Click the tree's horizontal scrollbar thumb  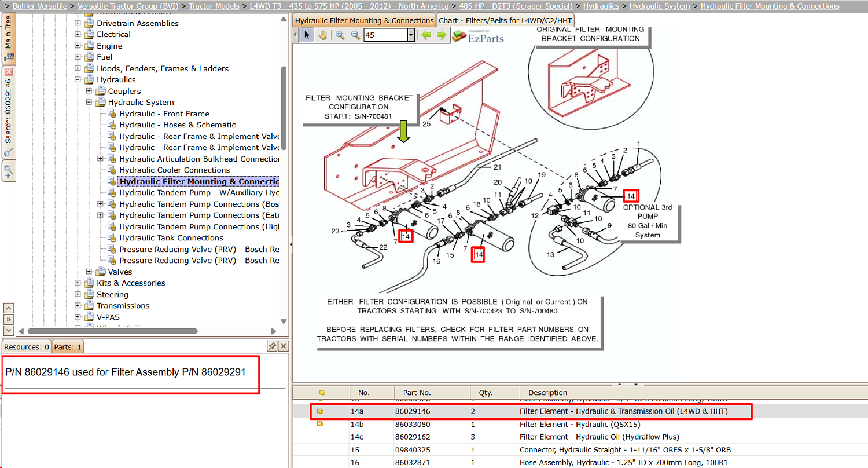click(113, 331)
